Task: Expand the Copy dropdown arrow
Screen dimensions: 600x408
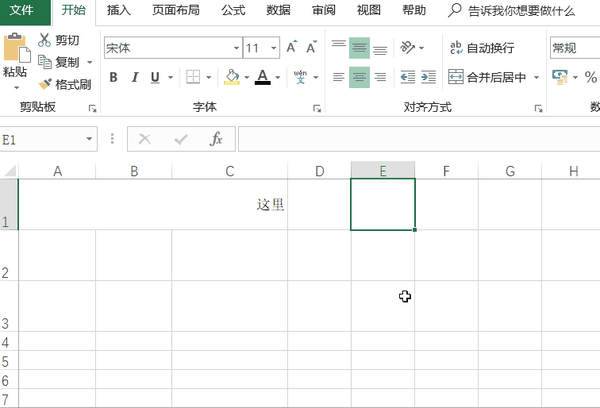Action: coord(90,62)
